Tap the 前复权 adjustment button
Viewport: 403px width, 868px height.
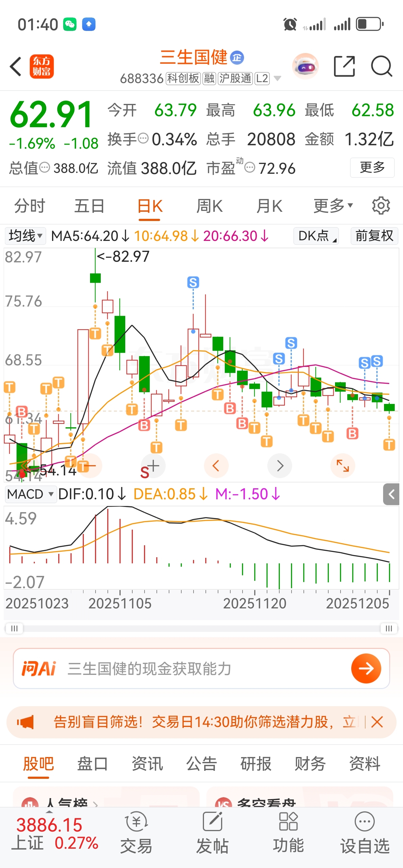tap(375, 236)
